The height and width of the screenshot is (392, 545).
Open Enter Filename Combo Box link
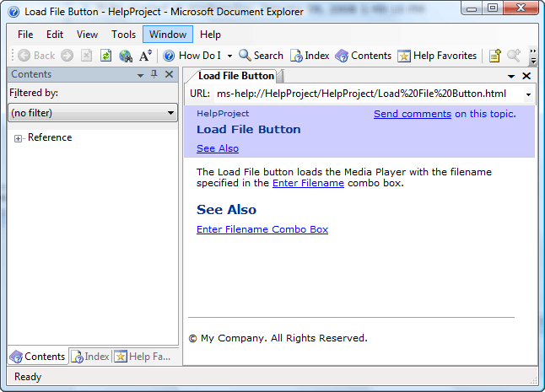[x=262, y=229]
